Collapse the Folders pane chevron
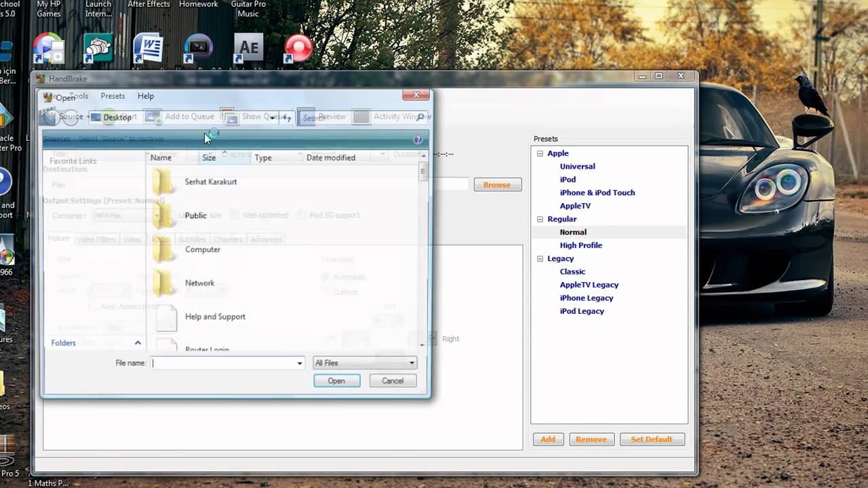The height and width of the screenshot is (488, 868). pos(138,343)
